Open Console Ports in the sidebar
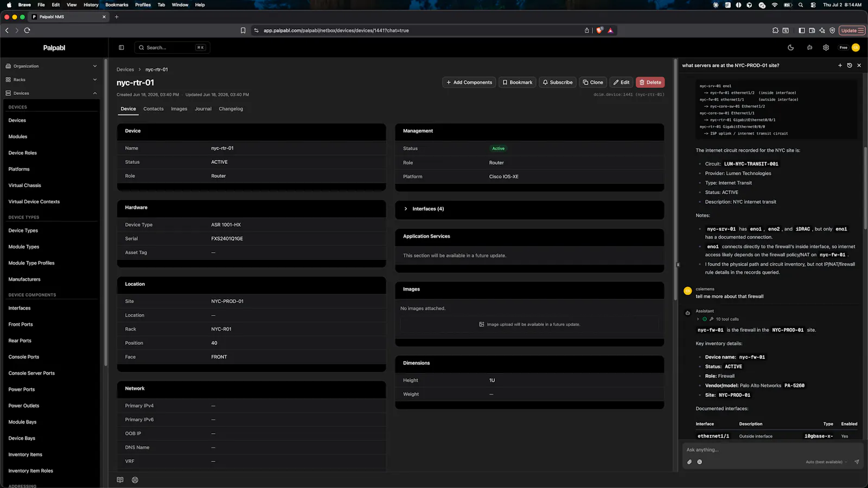This screenshot has height=488, width=868. (x=24, y=357)
